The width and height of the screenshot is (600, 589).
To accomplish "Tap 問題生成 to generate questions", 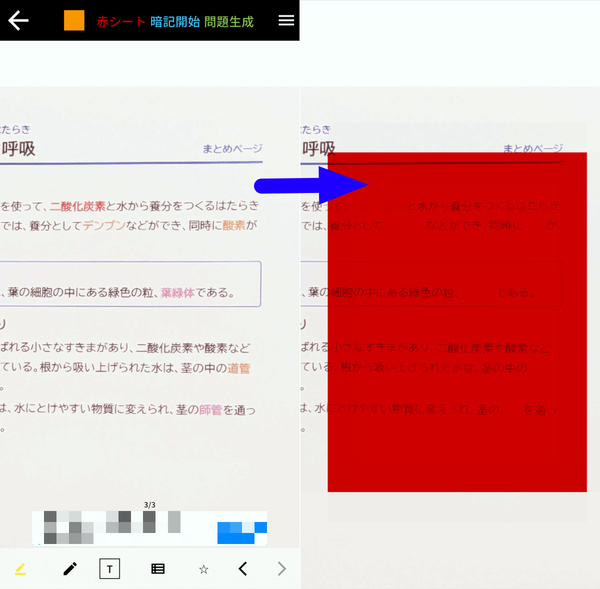I will click(229, 22).
